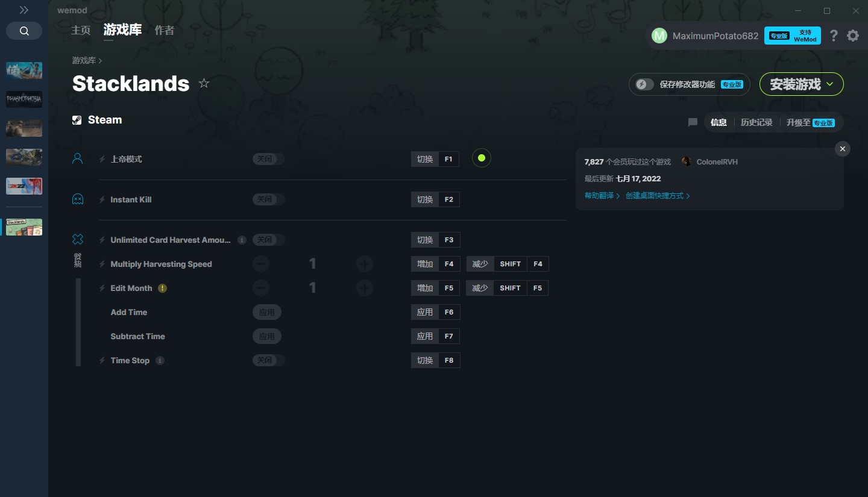Click ghost category icon beside Instant Kill
Screen dimensions: 868x497
77,199
